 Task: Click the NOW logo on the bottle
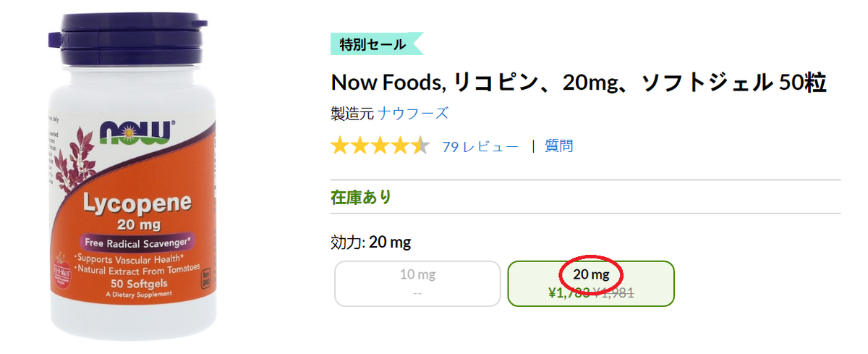[136, 132]
